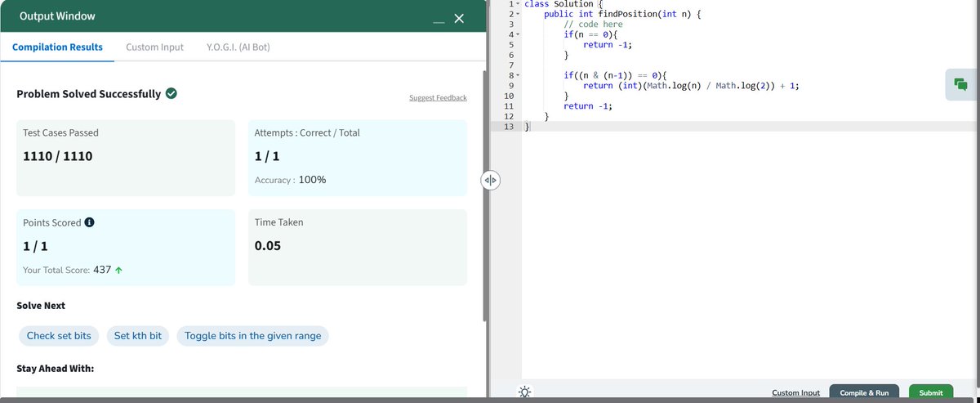The image size is (980, 403).
Task: Click the Stay Ahead With heading
Action: [56, 369]
